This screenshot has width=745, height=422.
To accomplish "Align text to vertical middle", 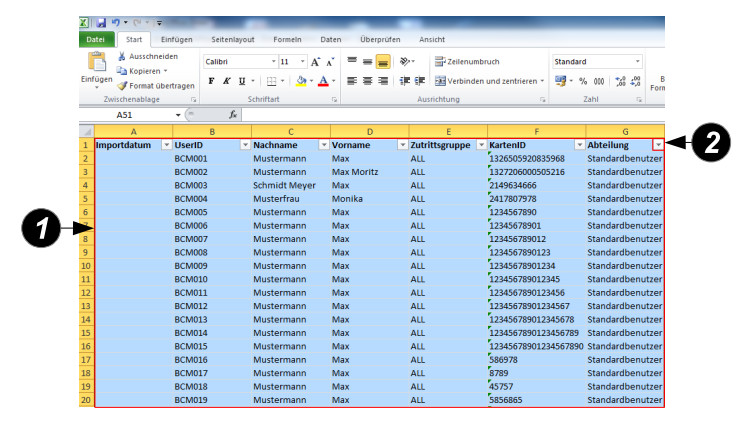I will [x=367, y=61].
